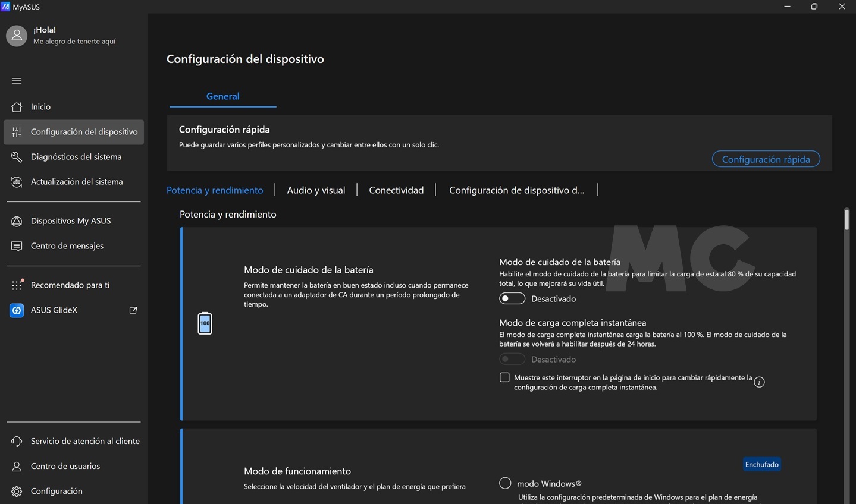Image resolution: width=856 pixels, height=504 pixels.
Task: Click the Recomendado para ti grid icon
Action: [17, 285]
